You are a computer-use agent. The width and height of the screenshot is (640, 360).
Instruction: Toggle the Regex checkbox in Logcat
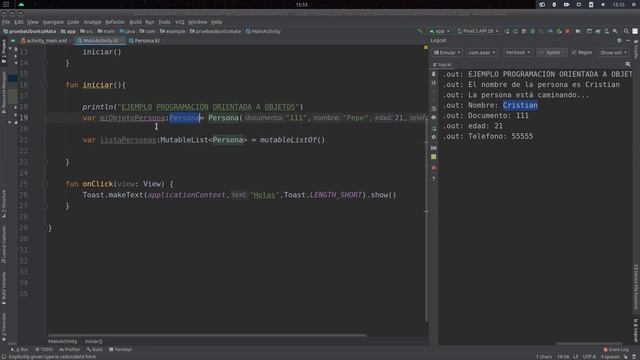pyautogui.click(x=582, y=52)
